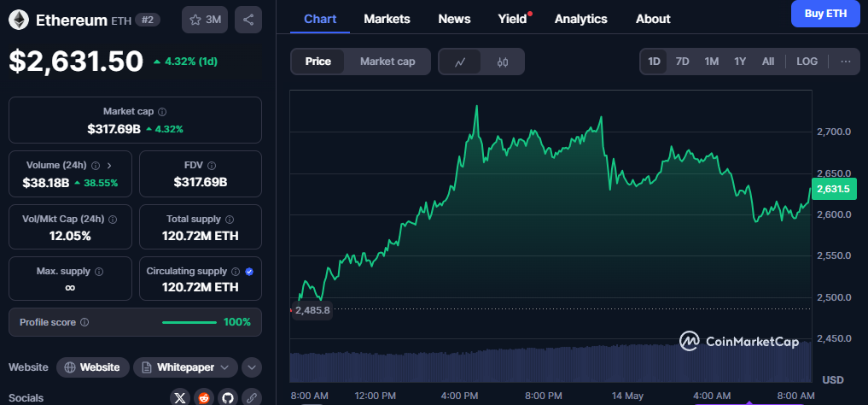Set chart range to 1M

(x=711, y=62)
